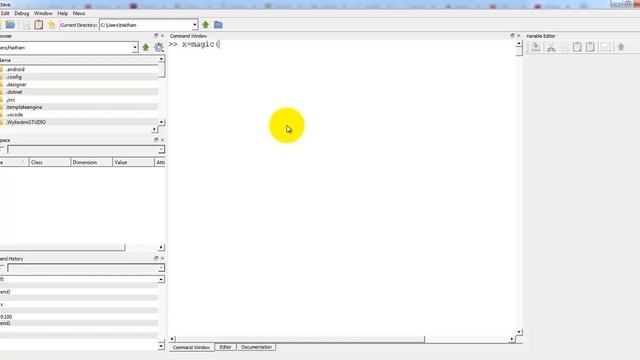Click Command History scroll up arrow
Screen dimensions: 640x360
click(161, 279)
